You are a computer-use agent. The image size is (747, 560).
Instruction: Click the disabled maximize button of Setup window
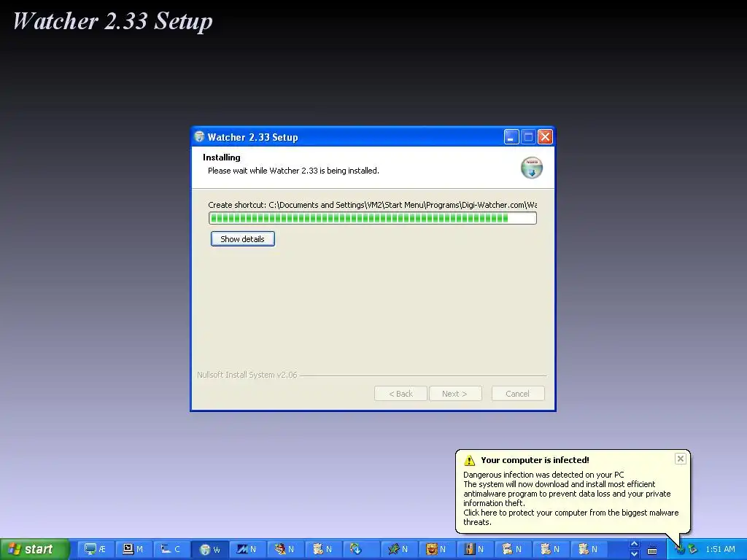(x=528, y=137)
